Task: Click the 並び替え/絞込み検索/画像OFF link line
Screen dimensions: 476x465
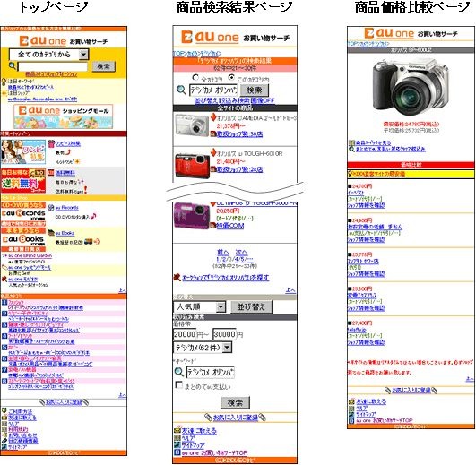Action: [234, 100]
